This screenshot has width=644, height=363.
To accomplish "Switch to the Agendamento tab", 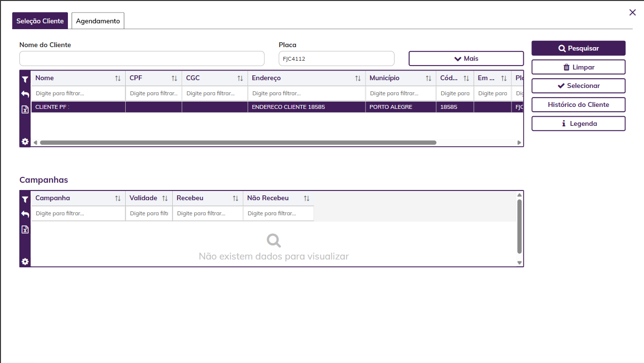I will (98, 21).
